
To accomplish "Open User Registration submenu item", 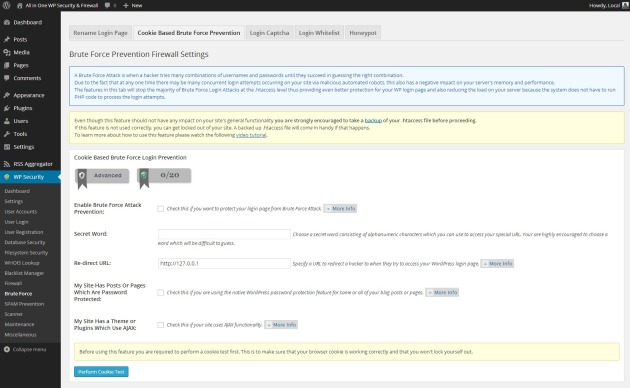I will click(x=24, y=232).
